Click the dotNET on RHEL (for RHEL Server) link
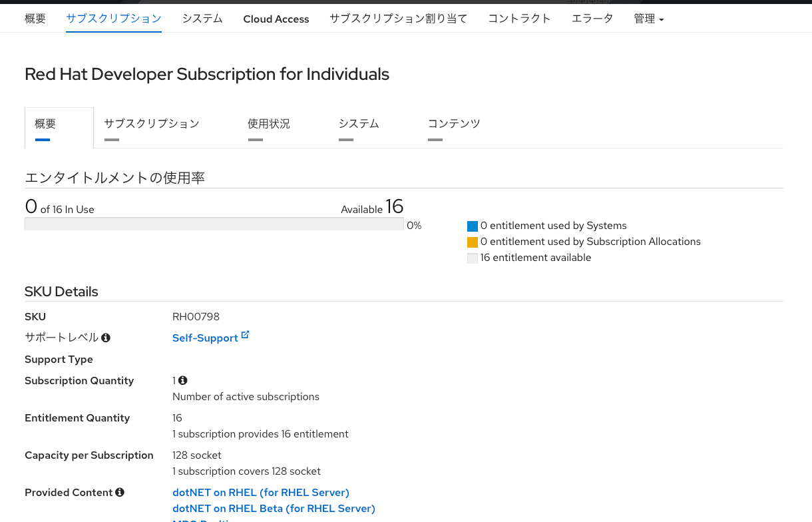 coord(260,492)
